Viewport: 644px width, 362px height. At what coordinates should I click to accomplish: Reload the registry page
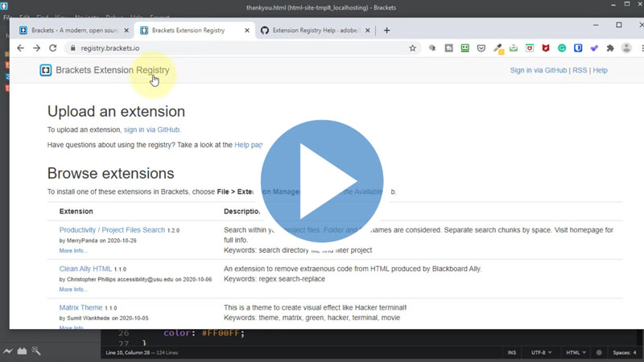click(x=53, y=48)
